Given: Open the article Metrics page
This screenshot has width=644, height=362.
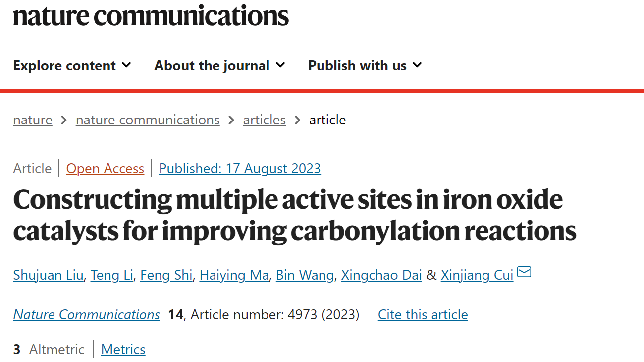Looking at the screenshot, I should pyautogui.click(x=123, y=350).
